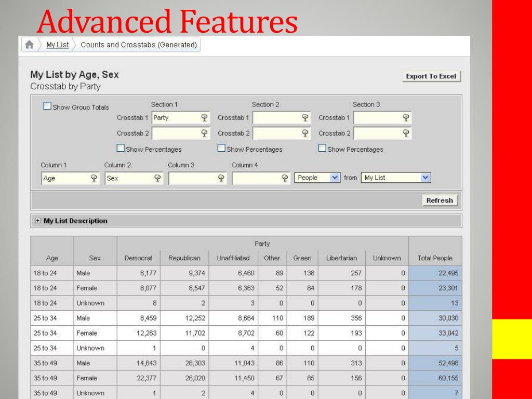The width and height of the screenshot is (532, 399).
Task: Click the Libertarian column header
Action: (342, 258)
